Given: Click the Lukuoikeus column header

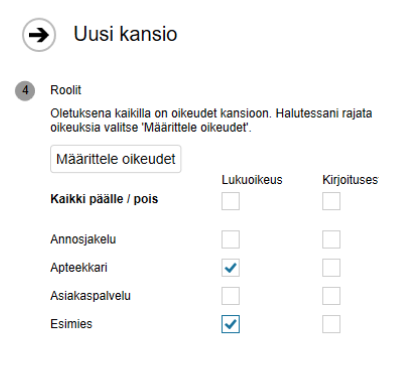Looking at the screenshot, I should pyautogui.click(x=252, y=180).
